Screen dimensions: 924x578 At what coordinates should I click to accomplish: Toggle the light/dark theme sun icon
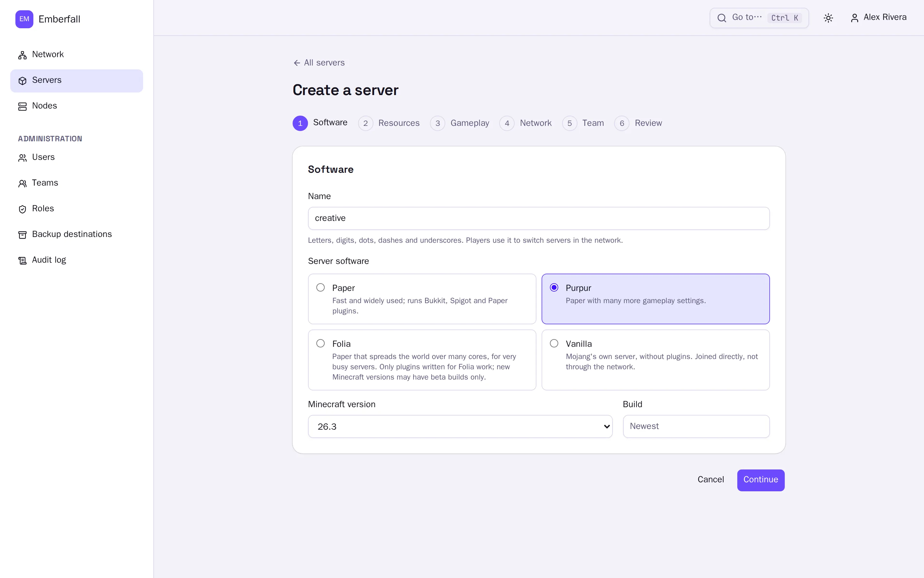click(x=828, y=18)
